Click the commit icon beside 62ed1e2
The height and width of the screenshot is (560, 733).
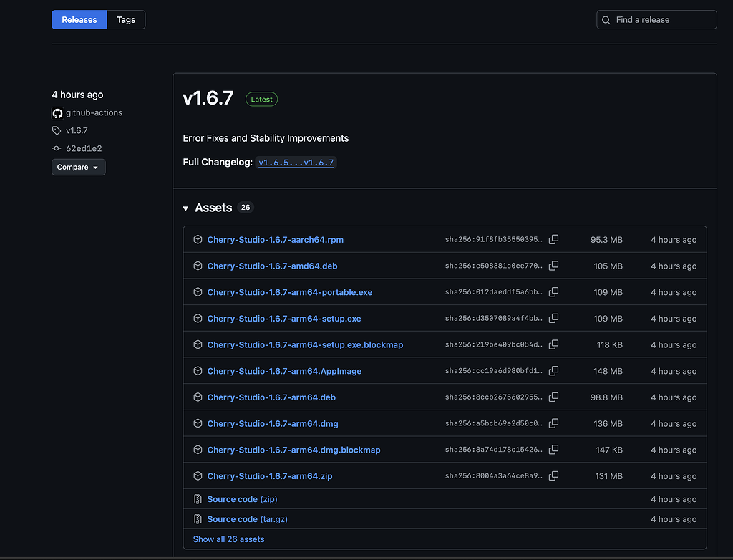click(x=57, y=148)
